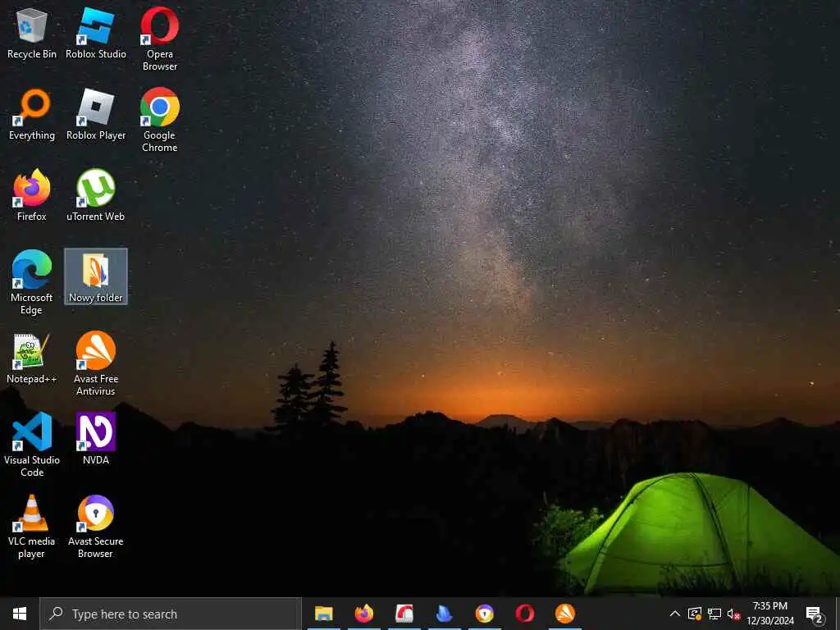
Task: Select the Microsoft Edge shortcut
Action: (x=32, y=283)
